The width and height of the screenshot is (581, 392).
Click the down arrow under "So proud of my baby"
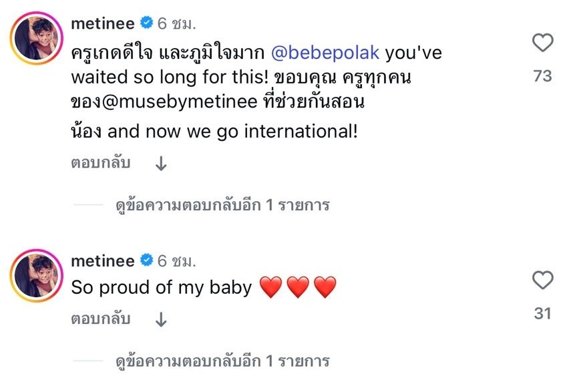point(161,320)
